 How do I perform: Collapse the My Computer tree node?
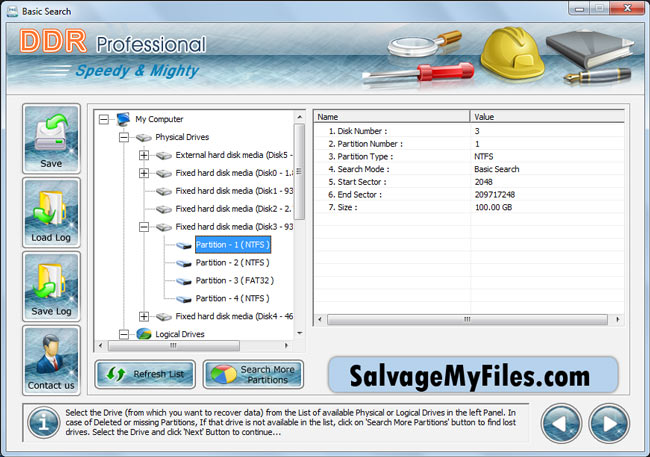104,119
